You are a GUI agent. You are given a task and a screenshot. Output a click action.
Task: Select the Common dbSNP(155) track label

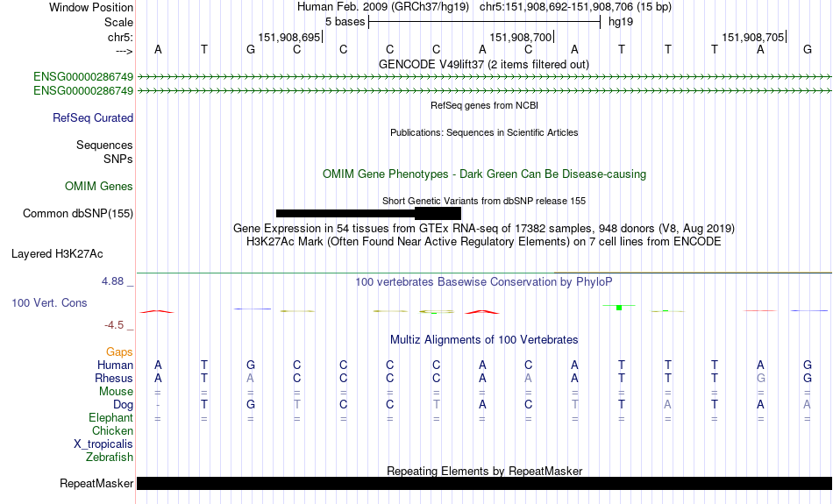tap(78, 214)
